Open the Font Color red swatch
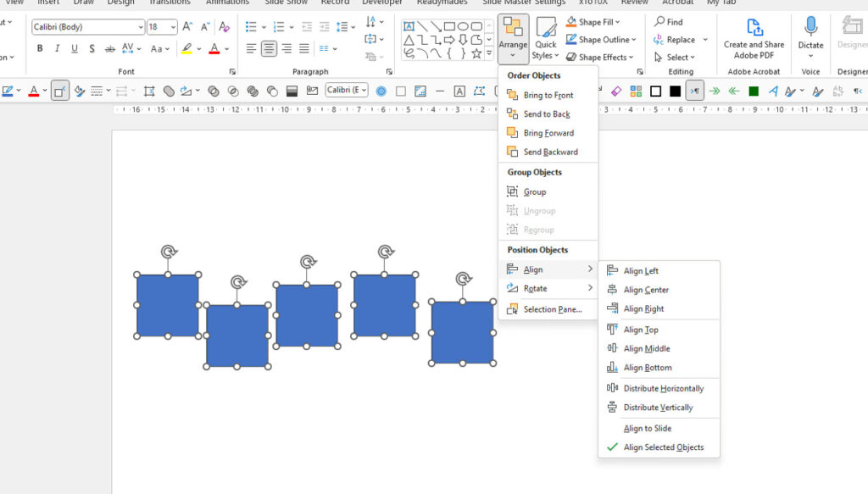The image size is (868, 494). (x=214, y=48)
